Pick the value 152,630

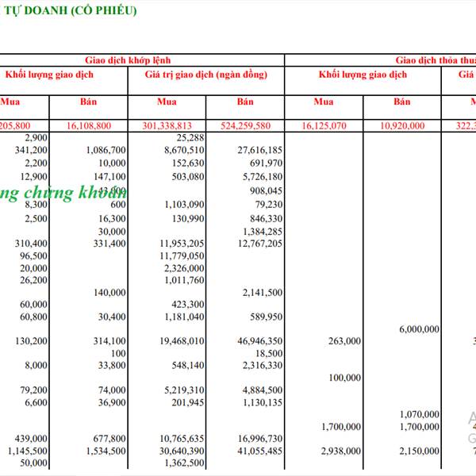[x=188, y=163]
